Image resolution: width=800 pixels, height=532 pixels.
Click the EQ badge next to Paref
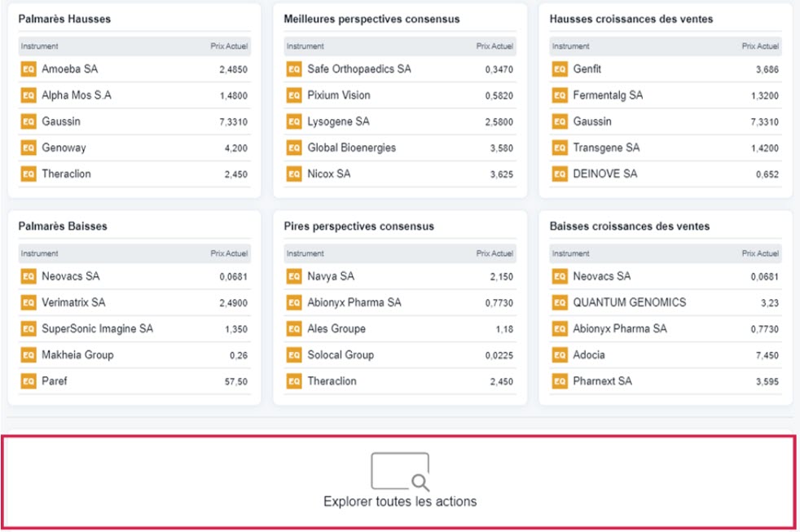coord(29,381)
